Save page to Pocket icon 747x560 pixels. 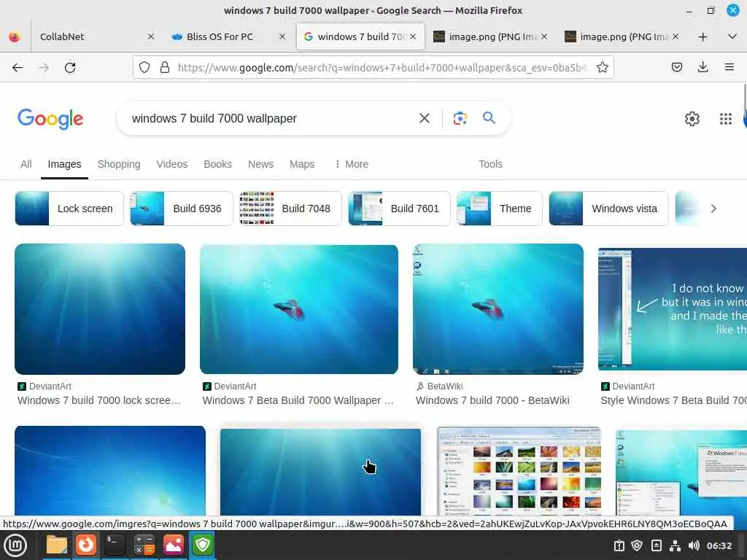point(676,67)
